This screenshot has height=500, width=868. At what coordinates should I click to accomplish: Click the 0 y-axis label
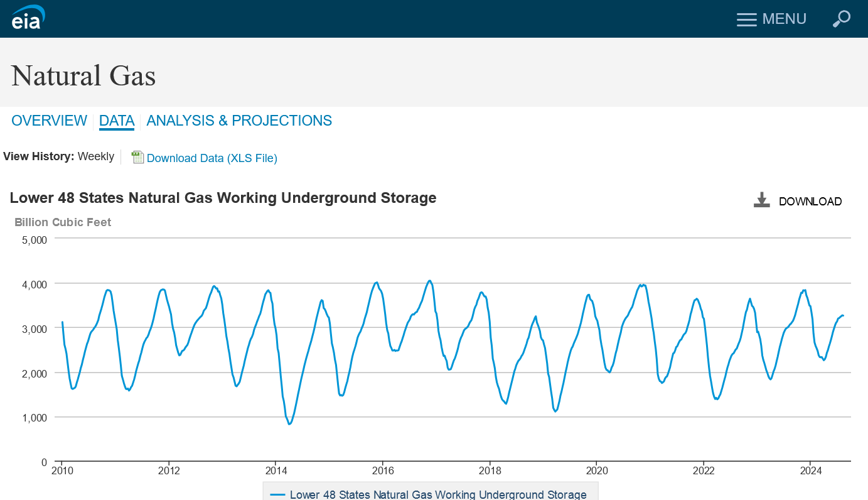coord(44,462)
